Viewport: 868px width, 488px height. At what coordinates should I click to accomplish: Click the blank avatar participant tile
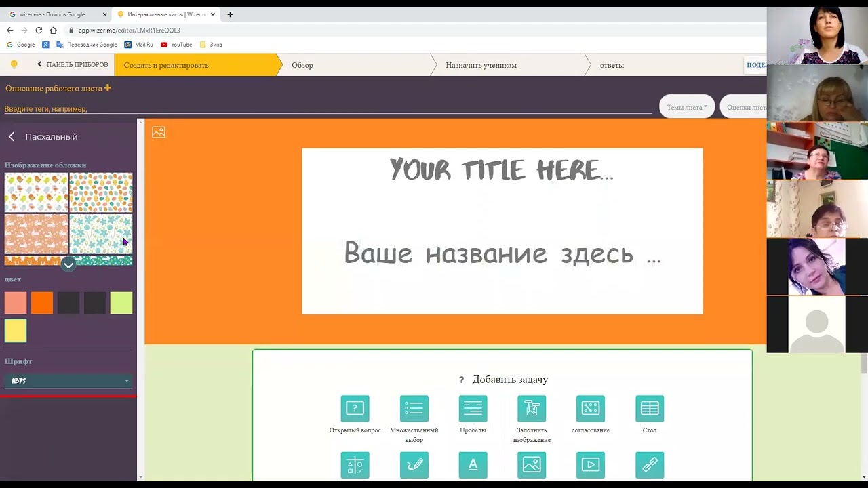coord(817,324)
